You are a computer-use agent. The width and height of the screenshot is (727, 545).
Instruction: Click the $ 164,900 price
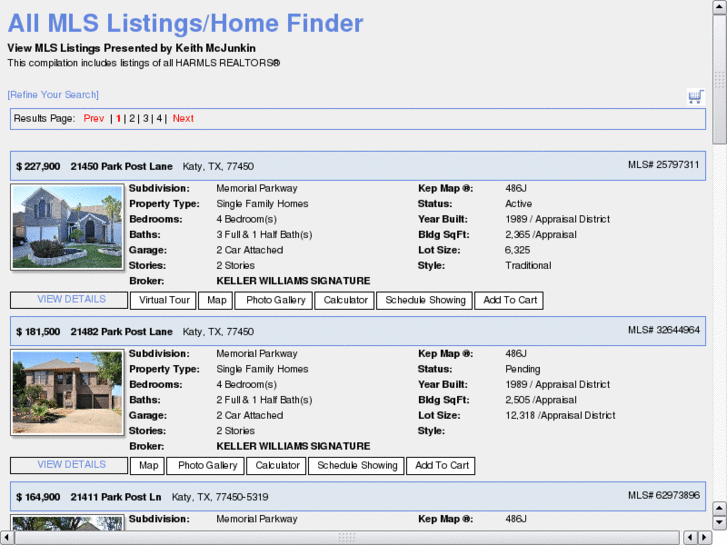click(x=38, y=497)
